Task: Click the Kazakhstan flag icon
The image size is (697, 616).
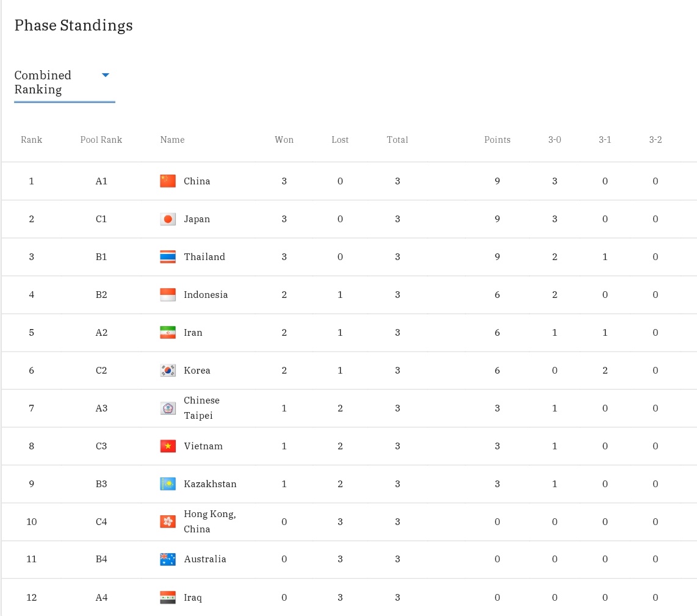Action: pyautogui.click(x=168, y=484)
